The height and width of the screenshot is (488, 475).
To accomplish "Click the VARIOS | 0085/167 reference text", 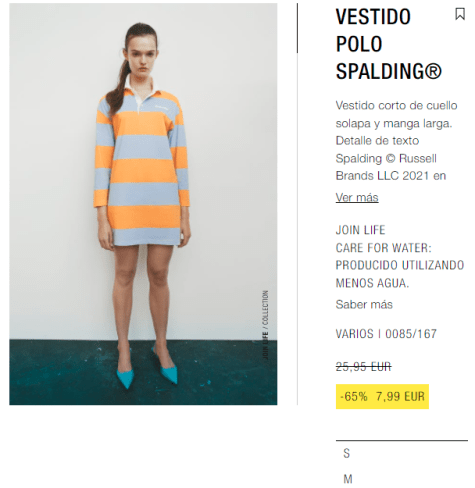I will tap(386, 334).
